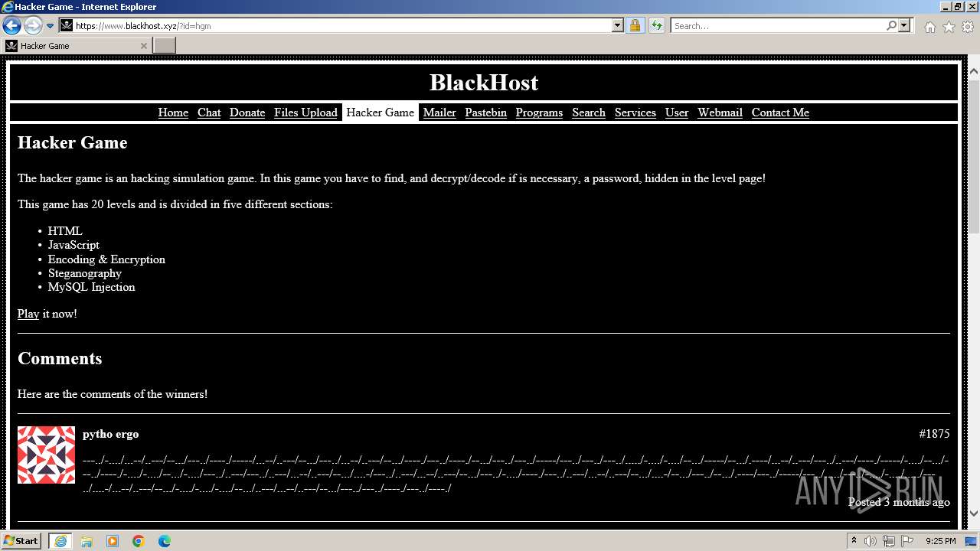Screen dimensions: 980x551
Task: Click the Encoding & Encryption list item
Action: click(x=106, y=259)
